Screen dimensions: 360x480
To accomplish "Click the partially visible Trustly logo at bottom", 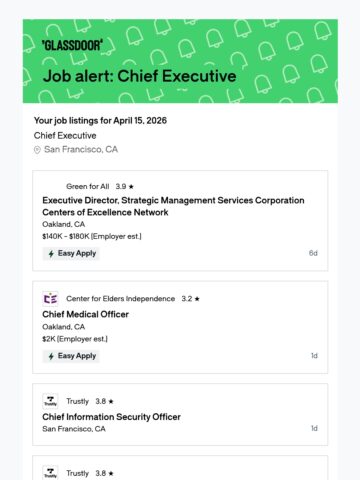I will [50, 473].
